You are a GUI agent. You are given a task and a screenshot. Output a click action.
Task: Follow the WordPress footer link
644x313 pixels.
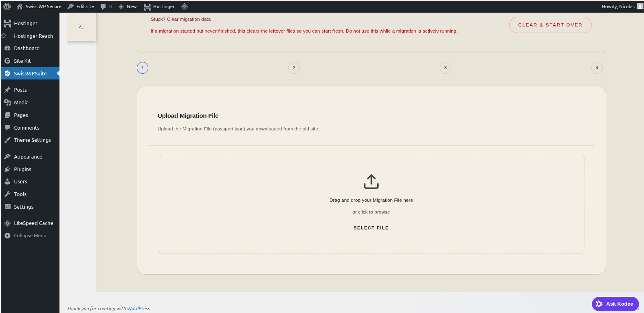[x=138, y=309]
